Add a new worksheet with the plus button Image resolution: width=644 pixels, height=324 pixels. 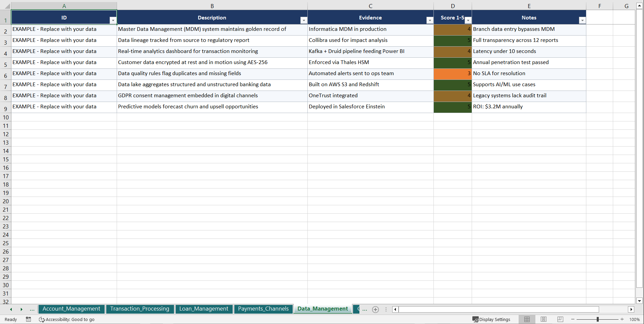[375, 309]
